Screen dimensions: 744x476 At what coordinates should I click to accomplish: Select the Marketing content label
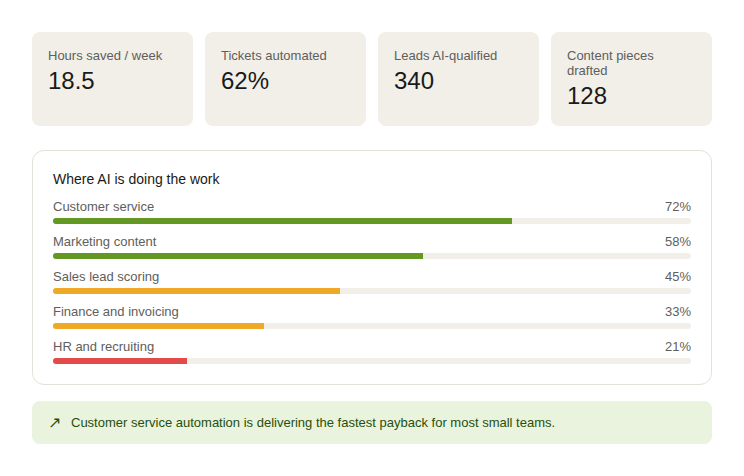click(x=104, y=242)
